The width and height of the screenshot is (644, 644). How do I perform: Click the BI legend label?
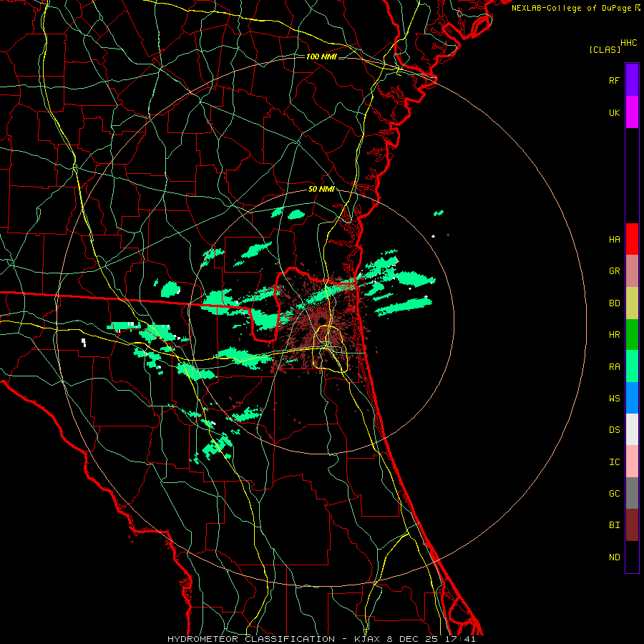pyautogui.click(x=615, y=525)
